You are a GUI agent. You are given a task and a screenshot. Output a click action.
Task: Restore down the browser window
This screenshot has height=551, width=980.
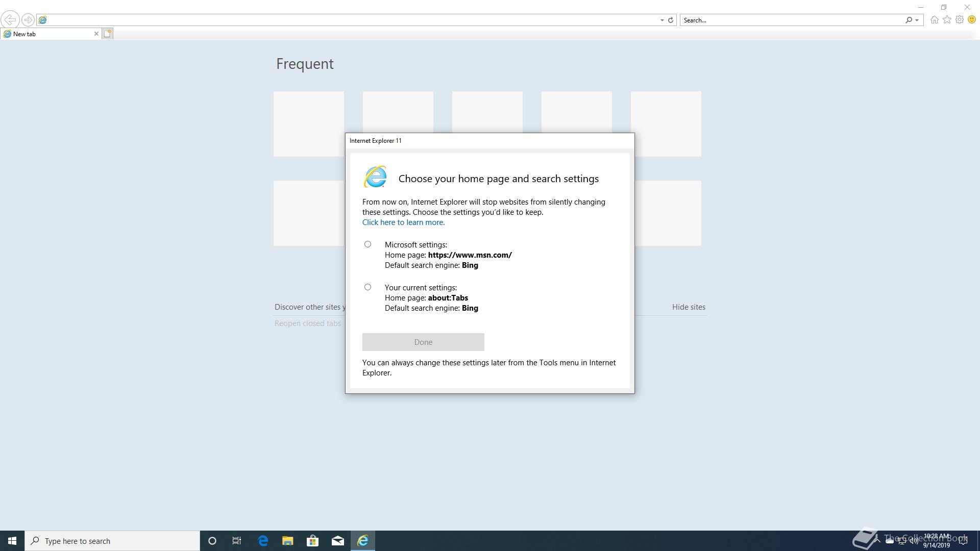pyautogui.click(x=944, y=7)
